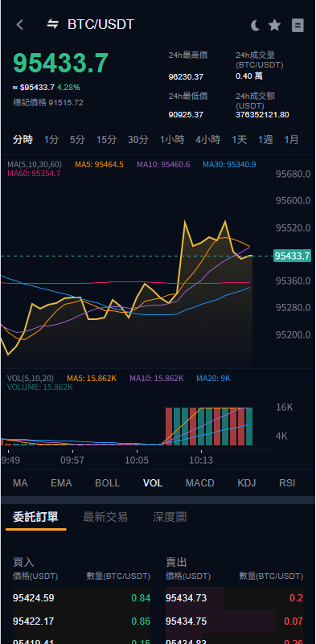
Task: Select the RSI indicator
Action: click(x=287, y=483)
